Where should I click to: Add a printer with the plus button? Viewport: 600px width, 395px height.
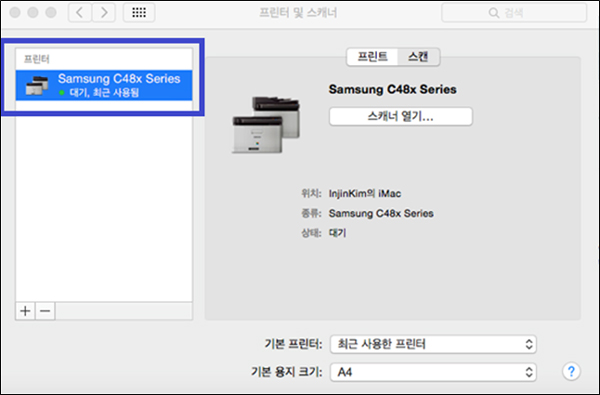(25, 311)
